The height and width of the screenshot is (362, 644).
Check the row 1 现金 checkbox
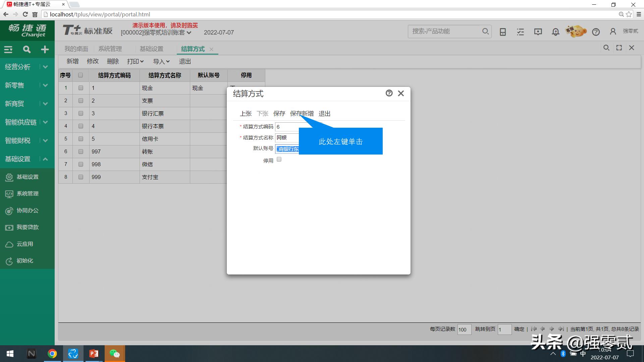coord(80,88)
